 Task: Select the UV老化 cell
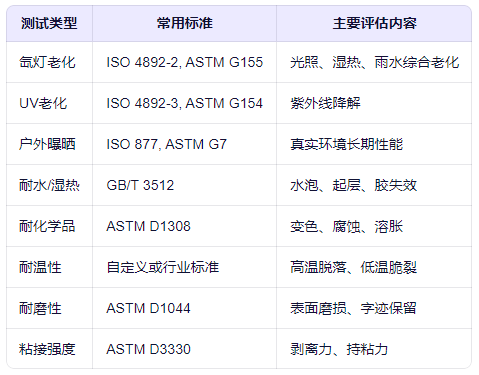[49, 103]
